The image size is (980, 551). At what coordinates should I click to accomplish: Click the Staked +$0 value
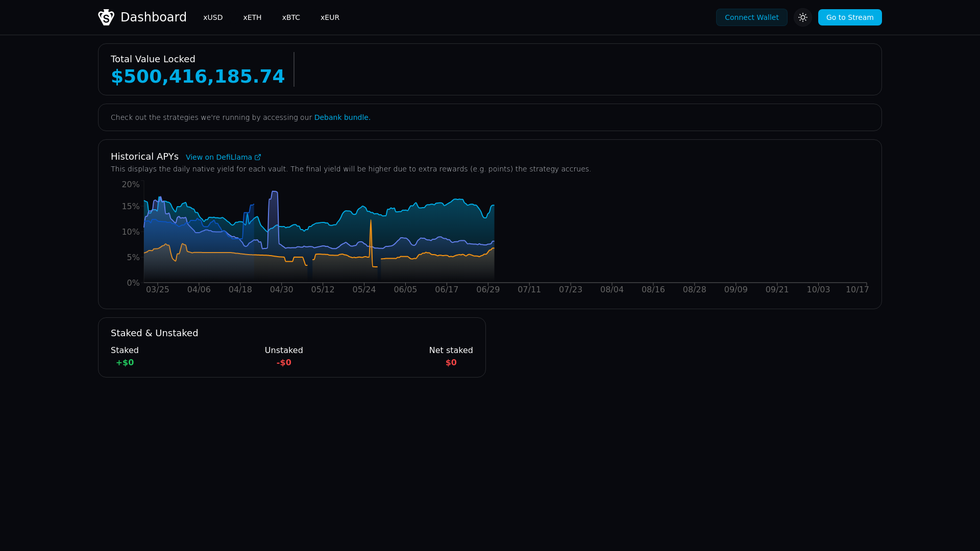125,363
